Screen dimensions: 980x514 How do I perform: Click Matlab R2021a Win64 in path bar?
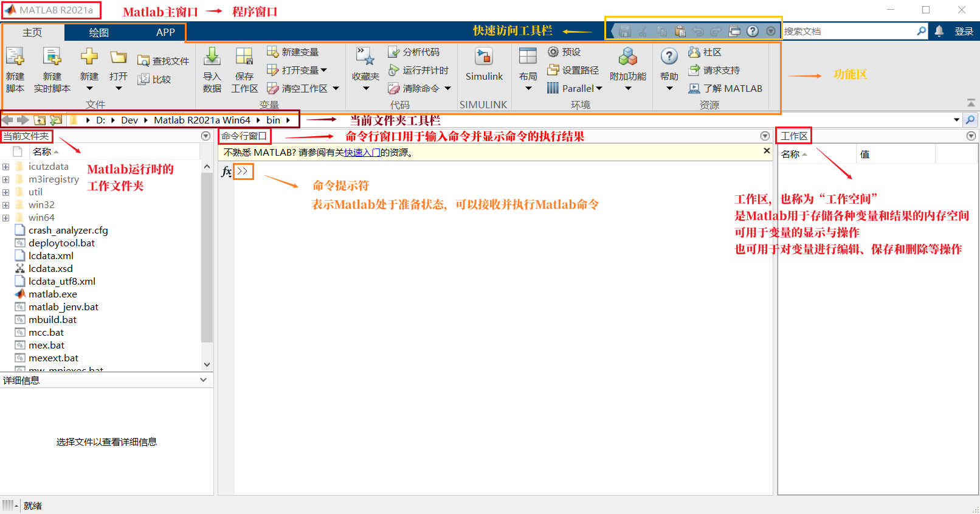(x=202, y=120)
